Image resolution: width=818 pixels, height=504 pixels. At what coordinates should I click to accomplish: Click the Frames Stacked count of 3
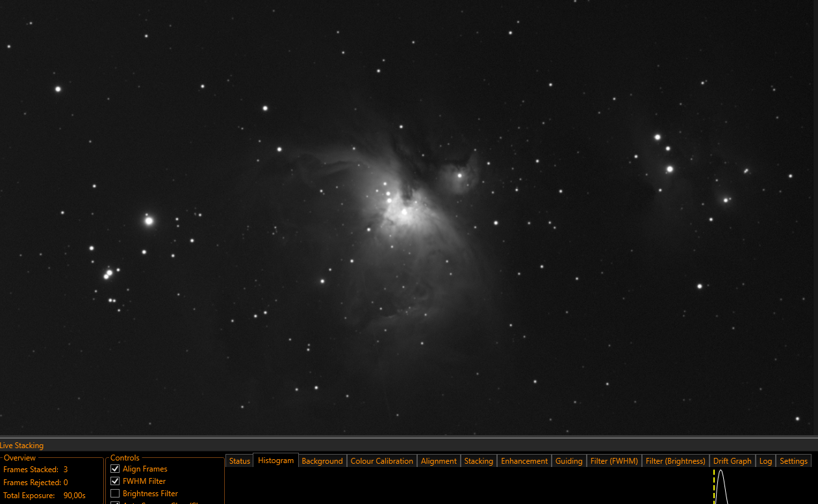tap(66, 470)
